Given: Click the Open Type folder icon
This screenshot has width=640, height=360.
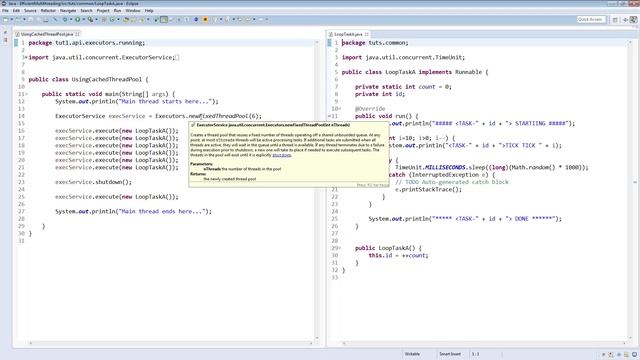Looking at the screenshot, I should 126,19.
